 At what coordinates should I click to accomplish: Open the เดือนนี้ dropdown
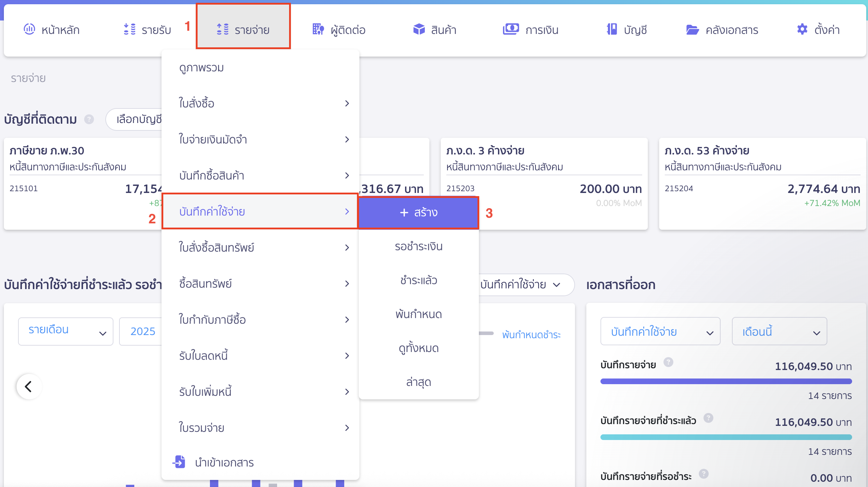coord(779,331)
